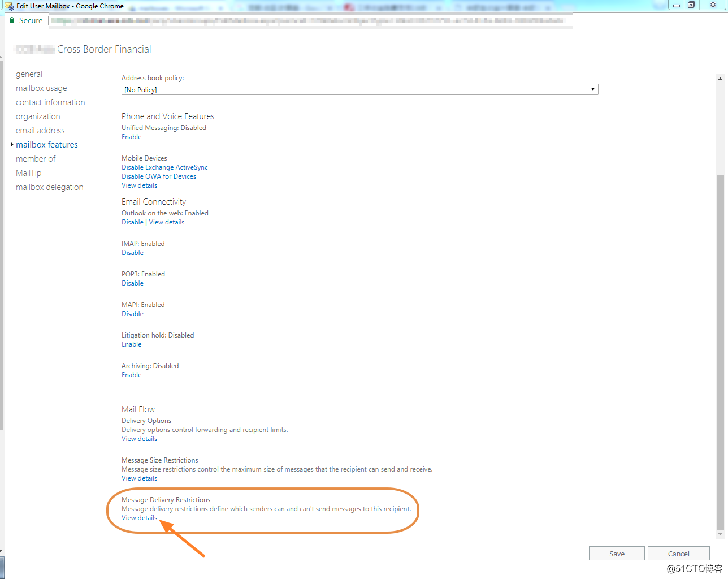Open the Address book policy dropdown
This screenshot has height=579, width=728.
[x=359, y=89]
